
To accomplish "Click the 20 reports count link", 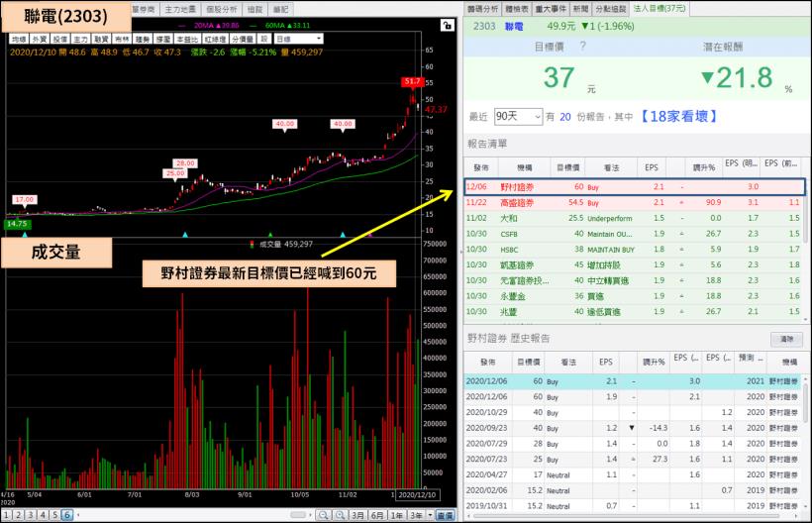I will [565, 117].
